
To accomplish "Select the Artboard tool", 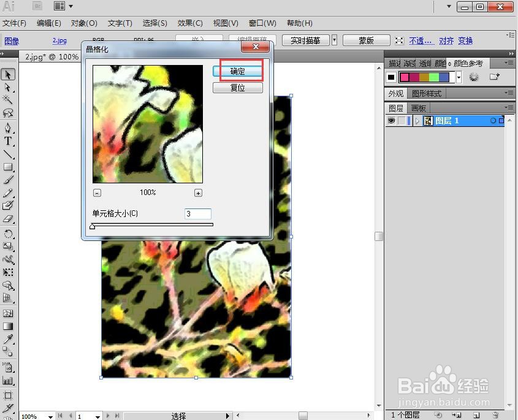I will click(8, 395).
